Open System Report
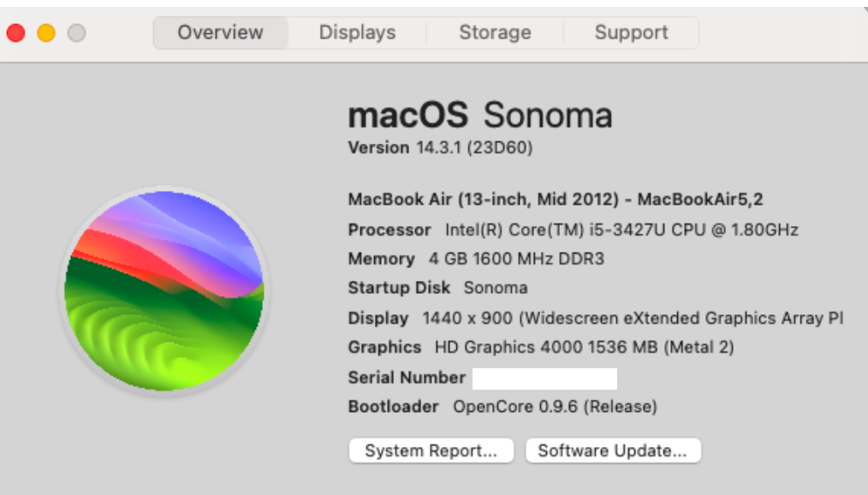 click(431, 450)
